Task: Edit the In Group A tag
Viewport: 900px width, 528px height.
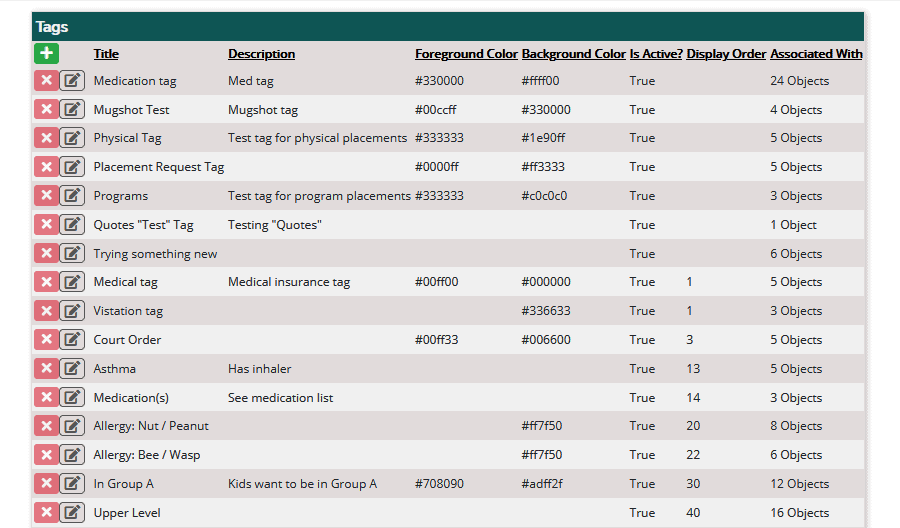Action: 72,484
